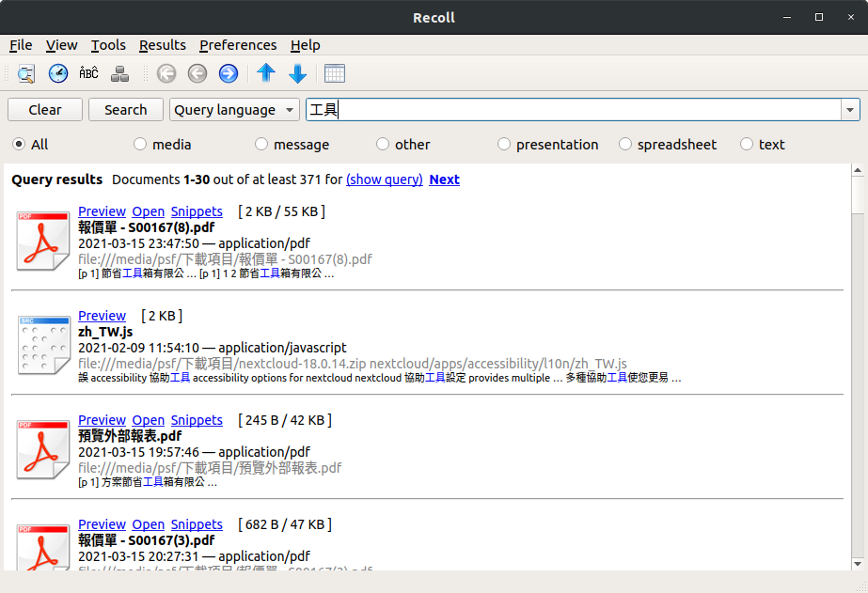Viewport: 868px width, 593px height.
Task: Click the document history clock icon
Action: click(x=57, y=72)
